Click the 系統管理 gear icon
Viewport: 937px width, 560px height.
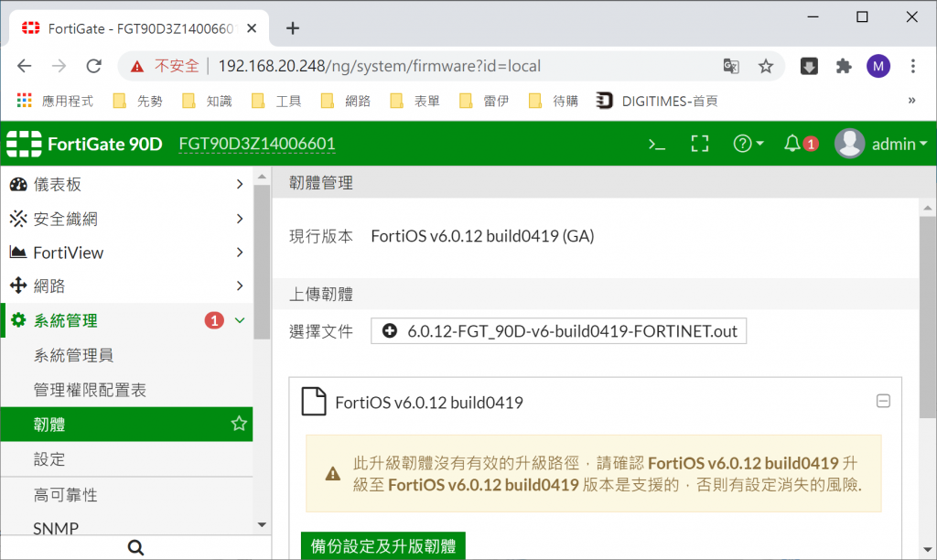(18, 320)
